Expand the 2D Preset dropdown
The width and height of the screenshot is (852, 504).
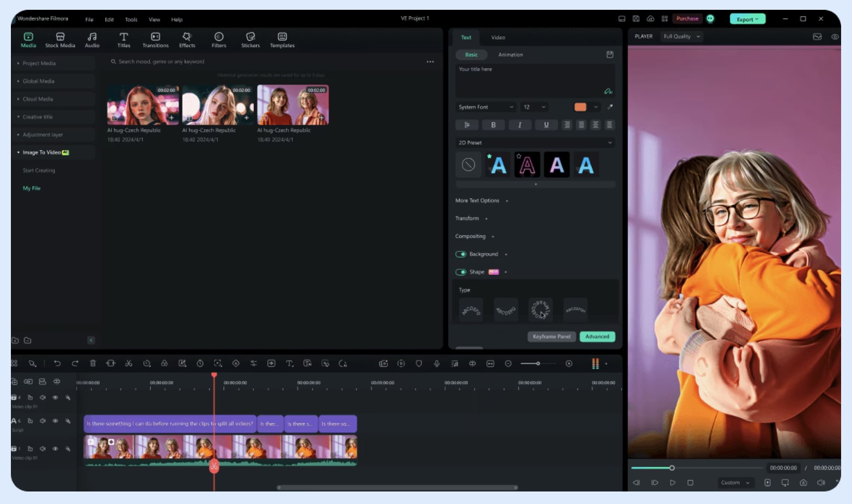pos(535,143)
